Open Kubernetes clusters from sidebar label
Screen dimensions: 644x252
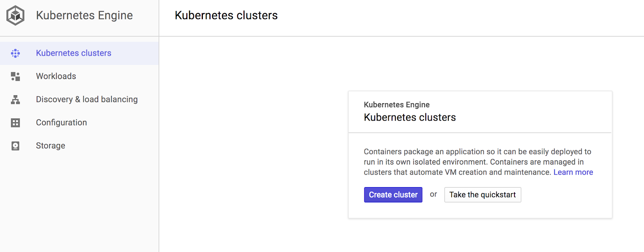[x=73, y=53]
